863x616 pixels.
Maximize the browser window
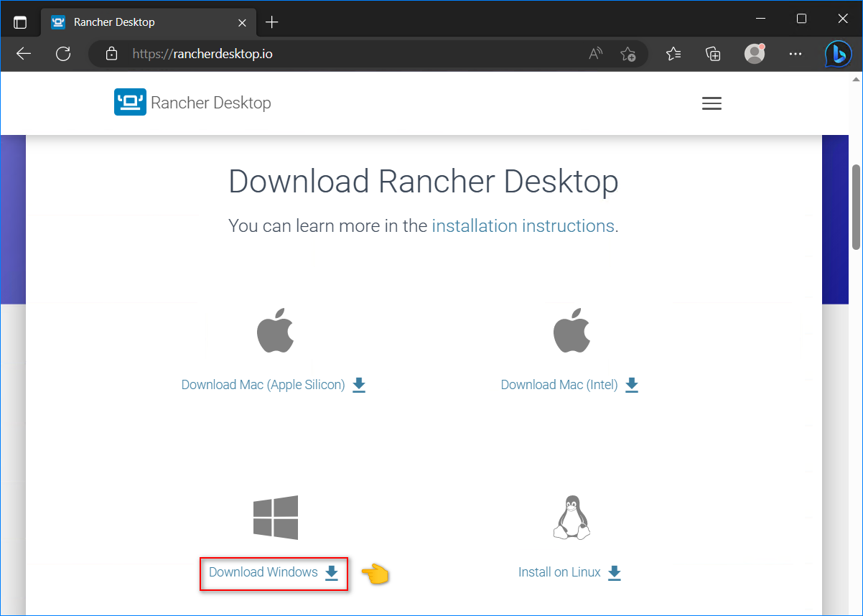[x=801, y=19]
